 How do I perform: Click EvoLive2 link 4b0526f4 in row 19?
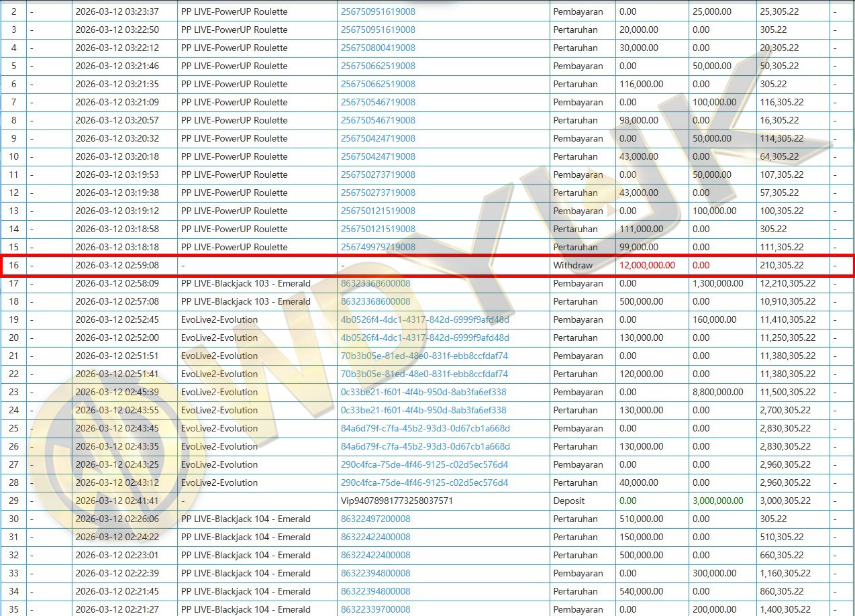click(x=424, y=319)
